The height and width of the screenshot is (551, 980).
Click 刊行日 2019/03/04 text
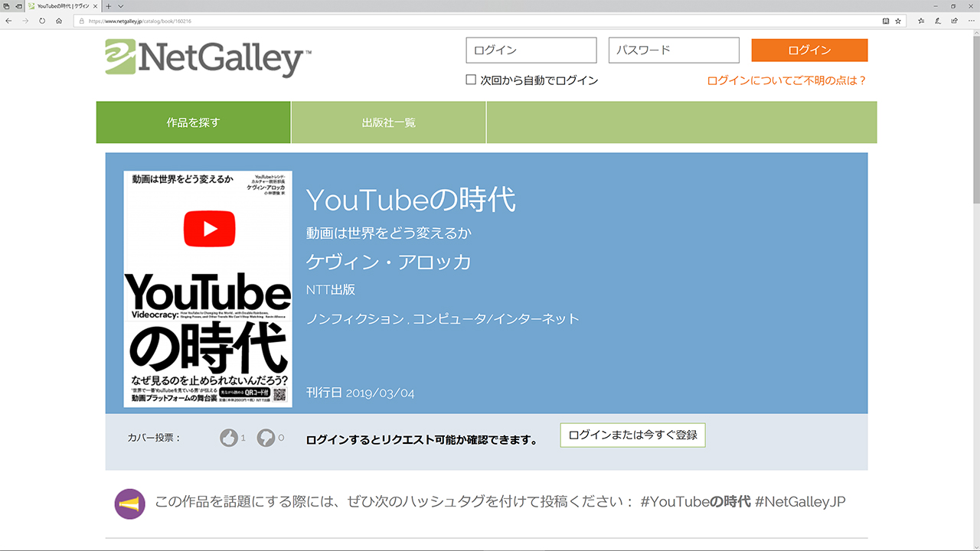pyautogui.click(x=361, y=393)
